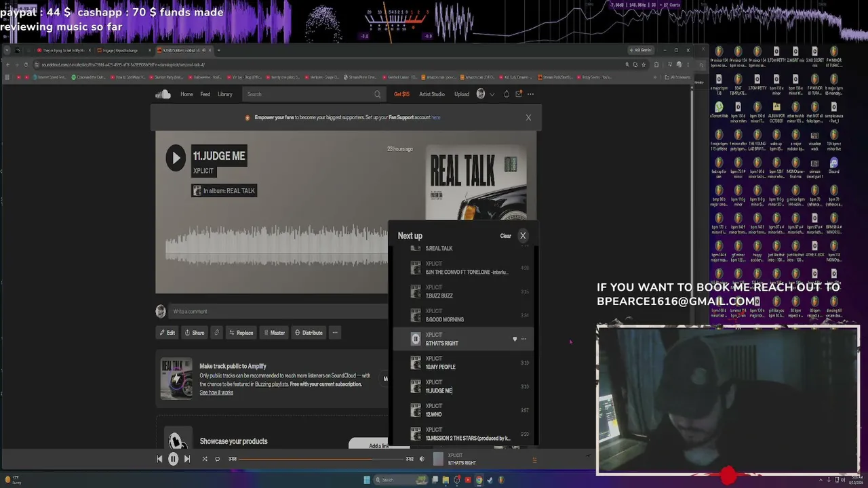Open Artist Studio
868x488 pixels.
pyautogui.click(x=432, y=94)
